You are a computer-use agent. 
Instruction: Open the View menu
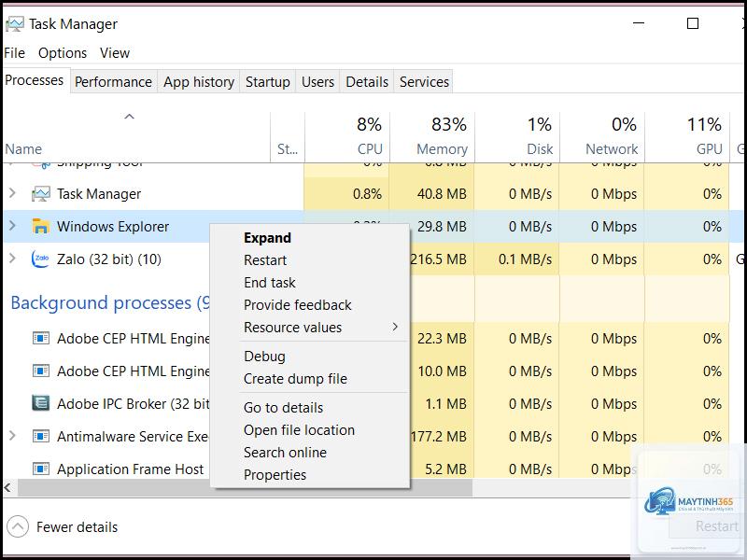(114, 53)
